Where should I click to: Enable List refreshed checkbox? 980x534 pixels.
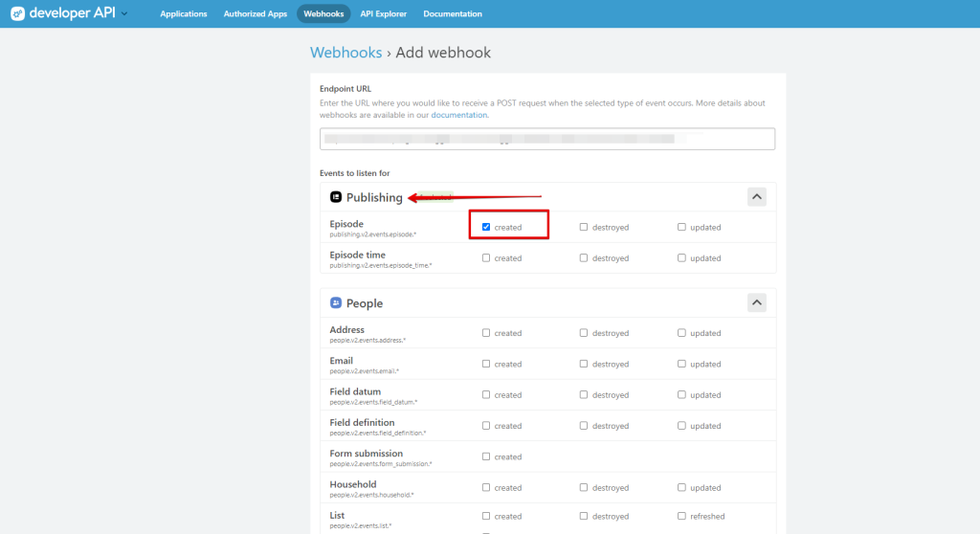point(681,516)
